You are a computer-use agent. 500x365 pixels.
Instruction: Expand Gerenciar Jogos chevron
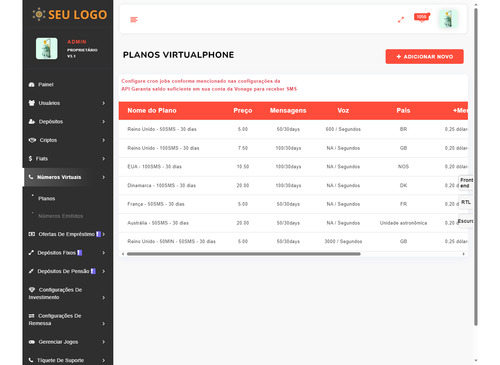(104, 342)
